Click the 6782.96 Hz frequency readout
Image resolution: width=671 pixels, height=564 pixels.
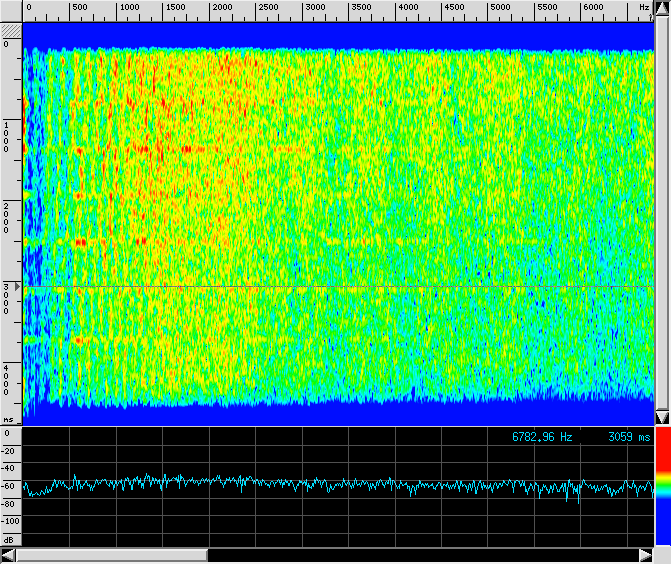543,437
